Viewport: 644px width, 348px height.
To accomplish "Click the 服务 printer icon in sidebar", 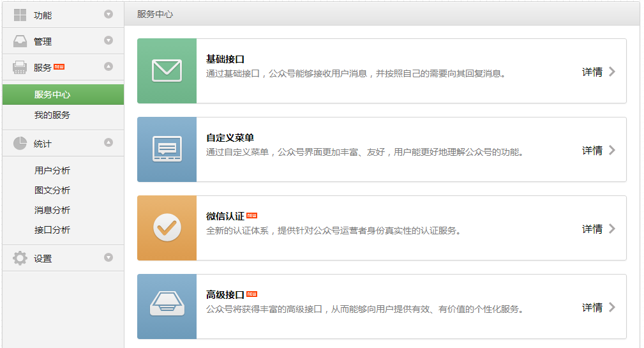I will (x=20, y=68).
